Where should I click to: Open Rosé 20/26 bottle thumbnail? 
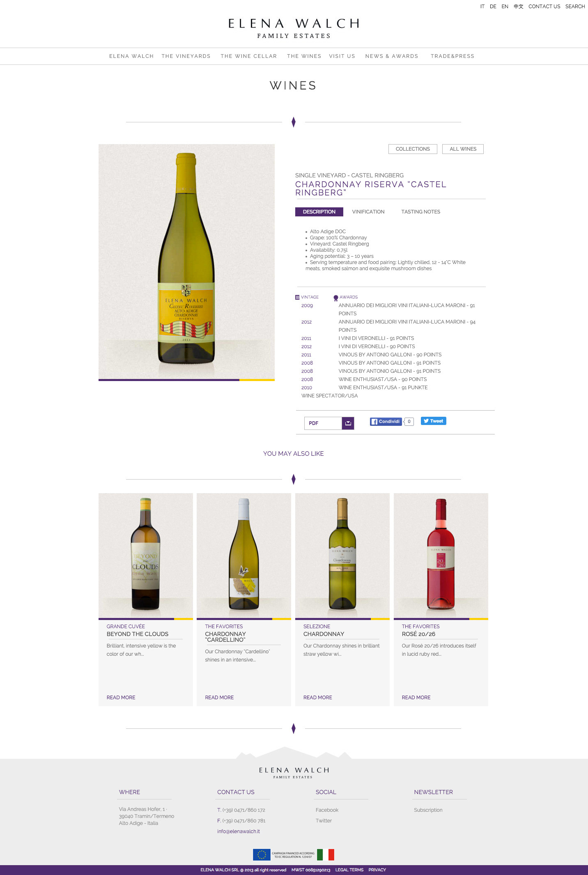click(441, 555)
